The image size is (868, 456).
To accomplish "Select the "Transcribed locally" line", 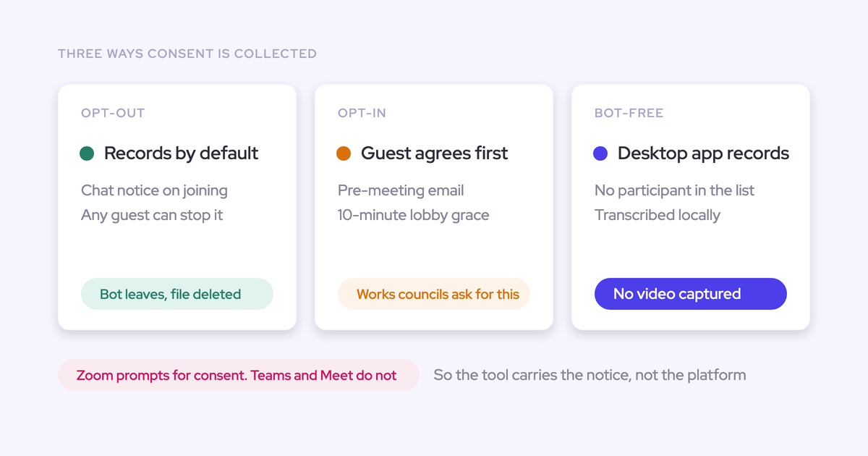I will [x=658, y=215].
